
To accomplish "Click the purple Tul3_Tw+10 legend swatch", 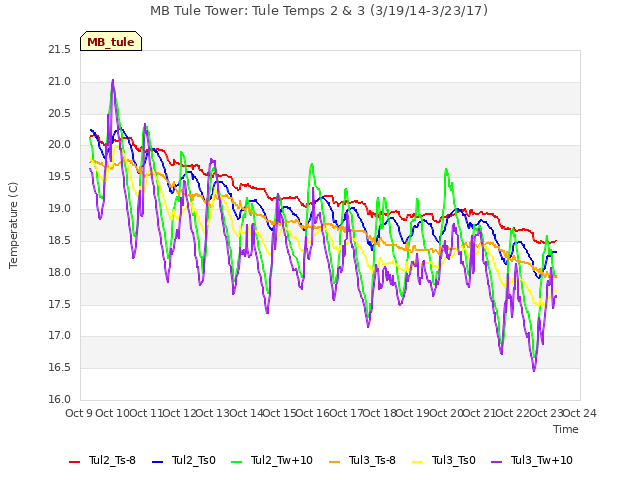I will [x=497, y=462].
